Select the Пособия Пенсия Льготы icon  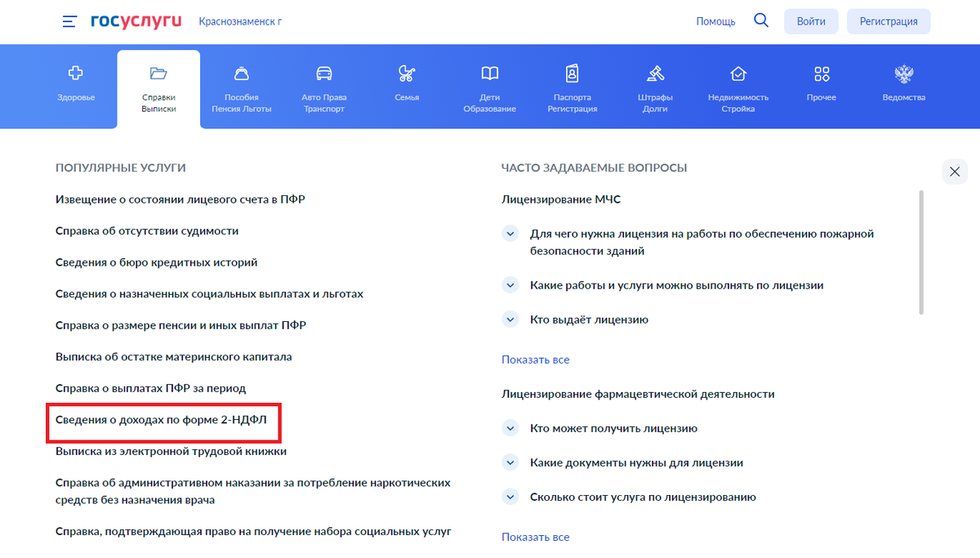241,73
